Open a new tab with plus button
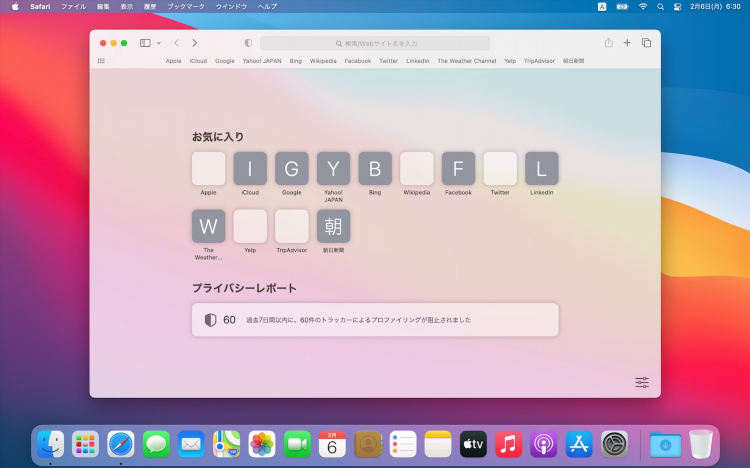Viewport: 750px width, 468px height. pyautogui.click(x=627, y=43)
